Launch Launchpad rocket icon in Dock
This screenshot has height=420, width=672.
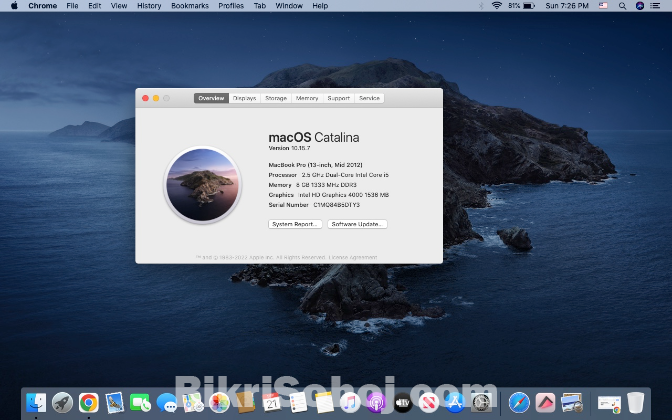[63, 403]
